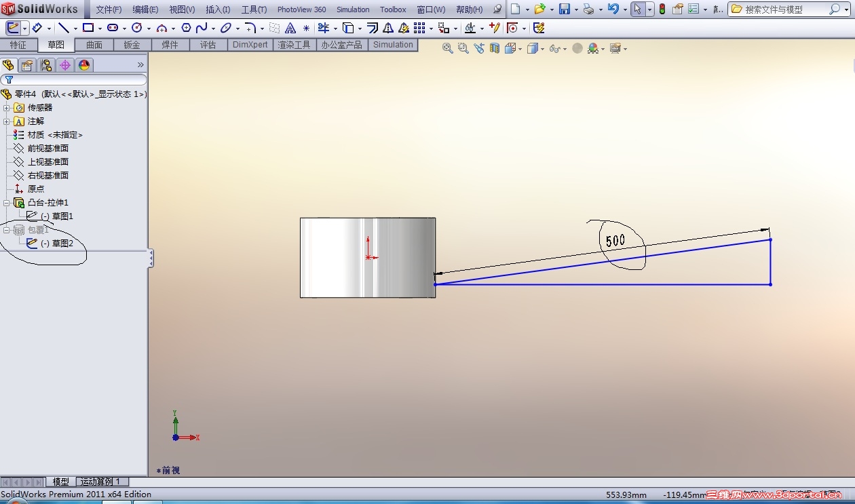Switch to the 特征 command tab

[18, 45]
